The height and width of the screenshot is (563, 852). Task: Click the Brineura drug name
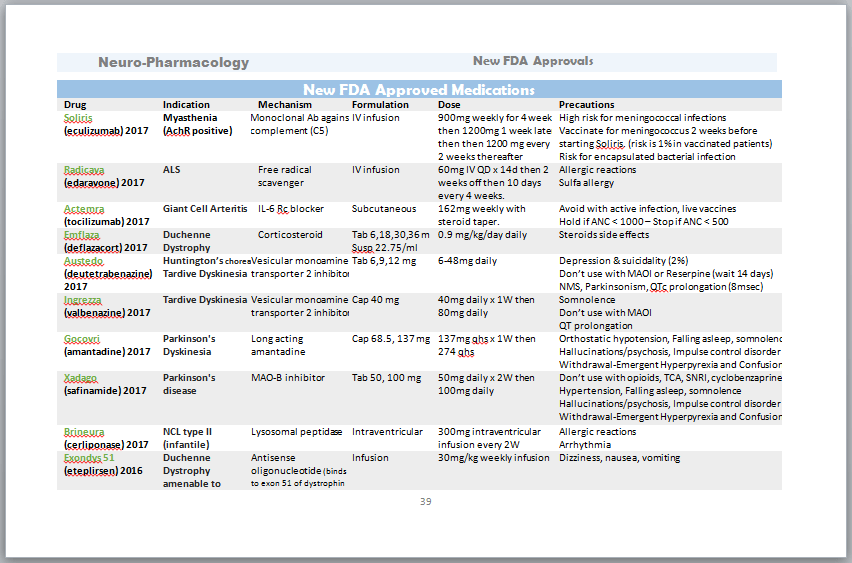click(83, 432)
